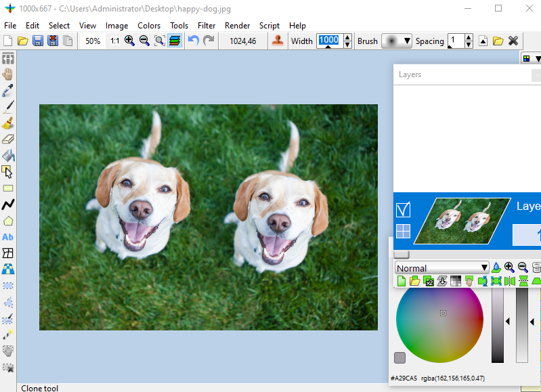Click the Undo arrow in toolbar
The width and height of the screenshot is (541, 392).
click(x=194, y=41)
